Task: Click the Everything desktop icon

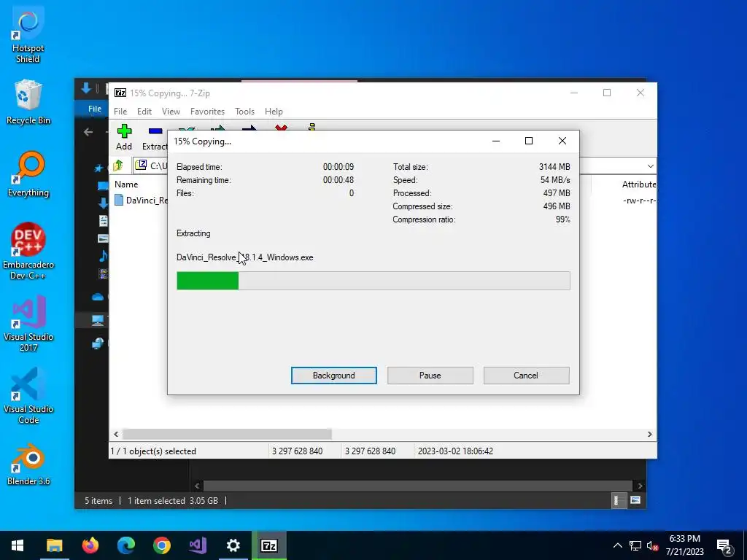Action: click(x=28, y=174)
